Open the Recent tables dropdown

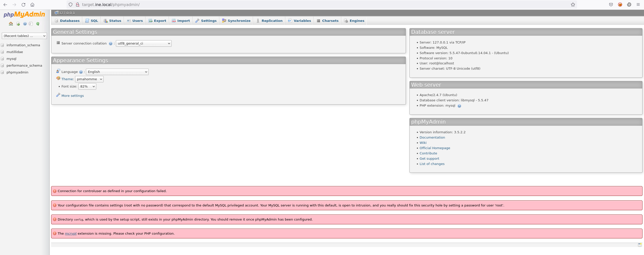(x=24, y=36)
